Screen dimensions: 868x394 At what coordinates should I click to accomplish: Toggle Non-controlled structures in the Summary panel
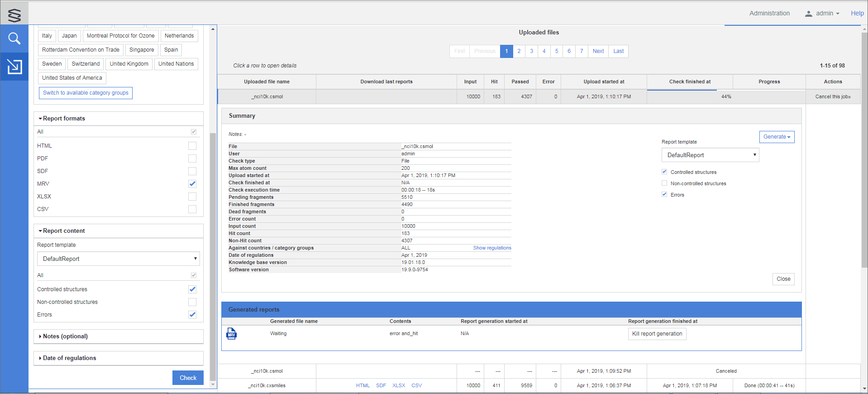(664, 183)
